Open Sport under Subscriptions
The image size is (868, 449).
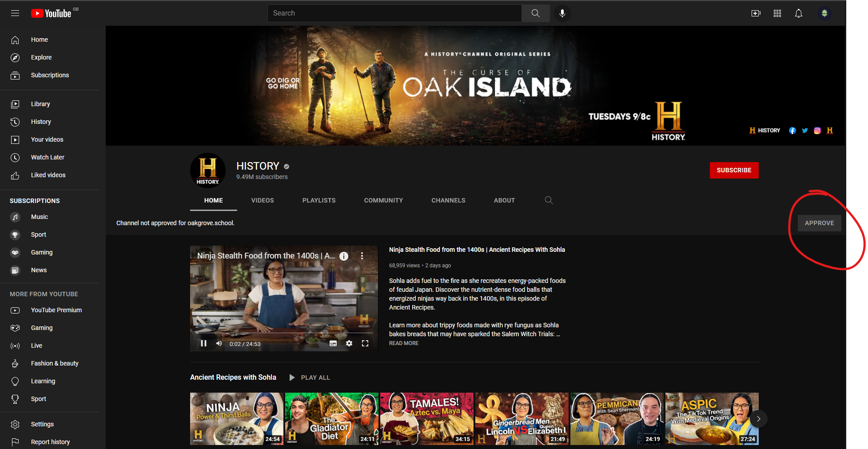pyautogui.click(x=49, y=234)
